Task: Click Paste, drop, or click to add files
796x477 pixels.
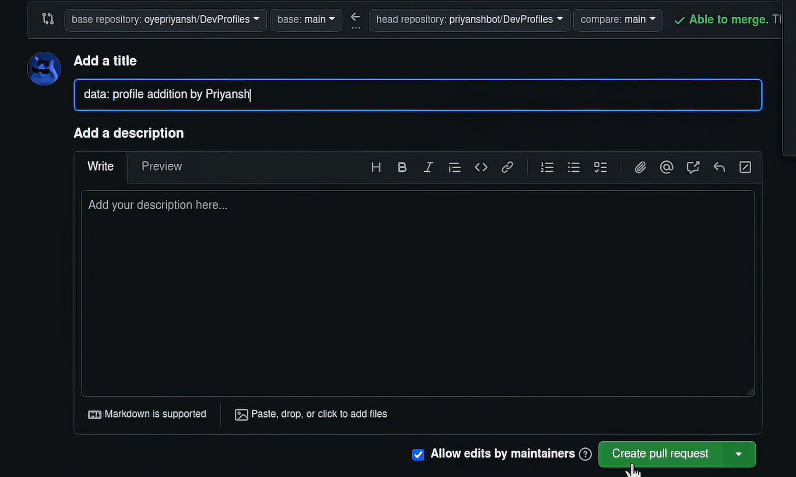Action: pyautogui.click(x=311, y=414)
